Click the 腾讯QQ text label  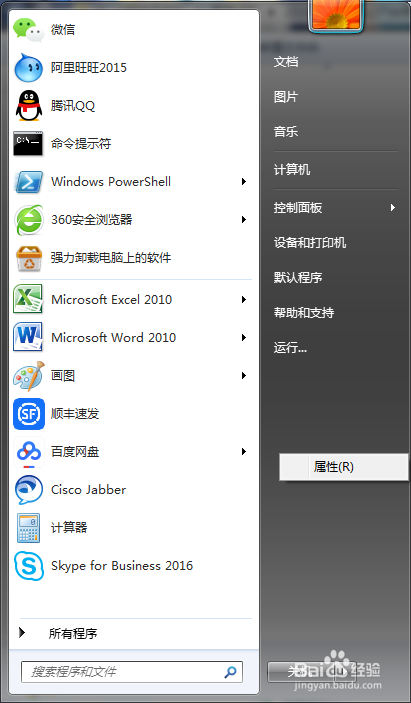coord(73,106)
